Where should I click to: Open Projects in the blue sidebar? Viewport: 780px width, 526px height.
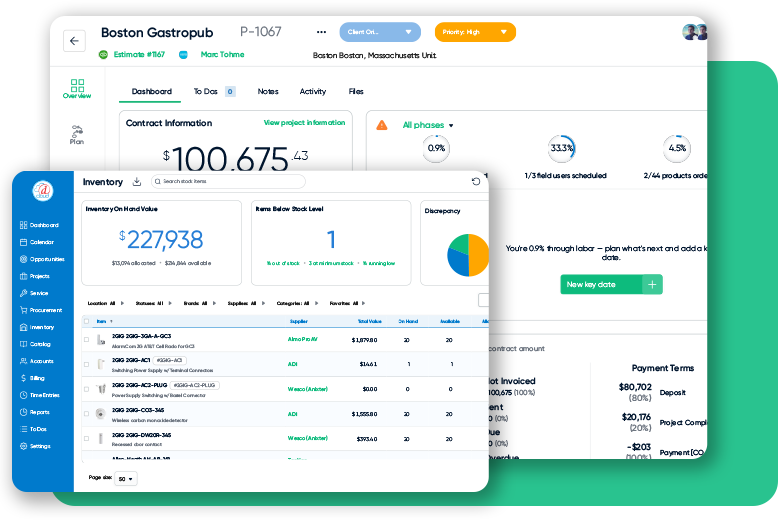[35, 276]
